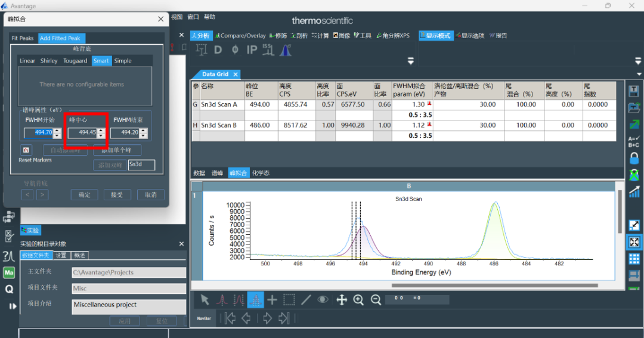Open the 化学态 tab

pos(261,173)
